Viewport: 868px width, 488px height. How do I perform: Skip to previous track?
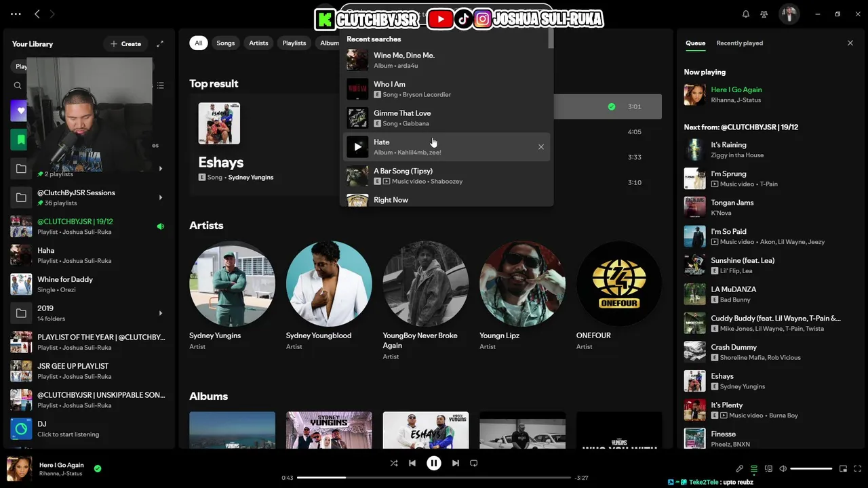click(412, 463)
